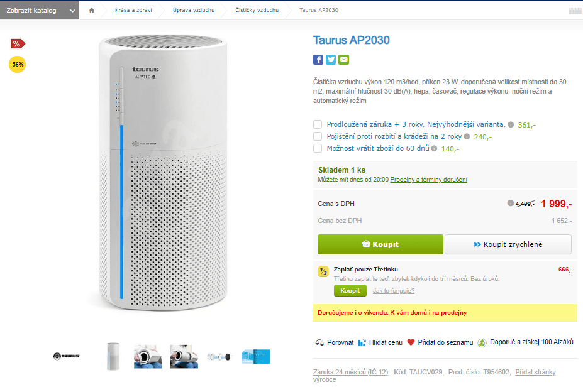This screenshot has height=392, width=583.
Task: Click the red percent discount tag
Action: click(x=18, y=43)
